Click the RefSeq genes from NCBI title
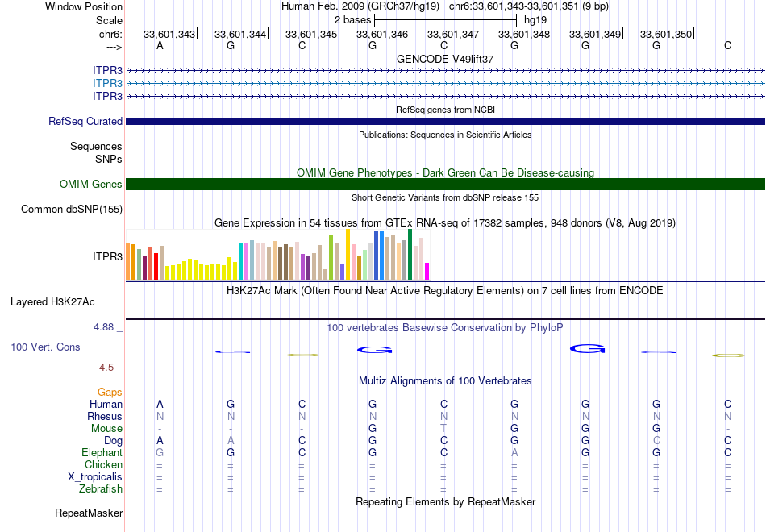Screen dimensions: 766x532 tap(445, 110)
